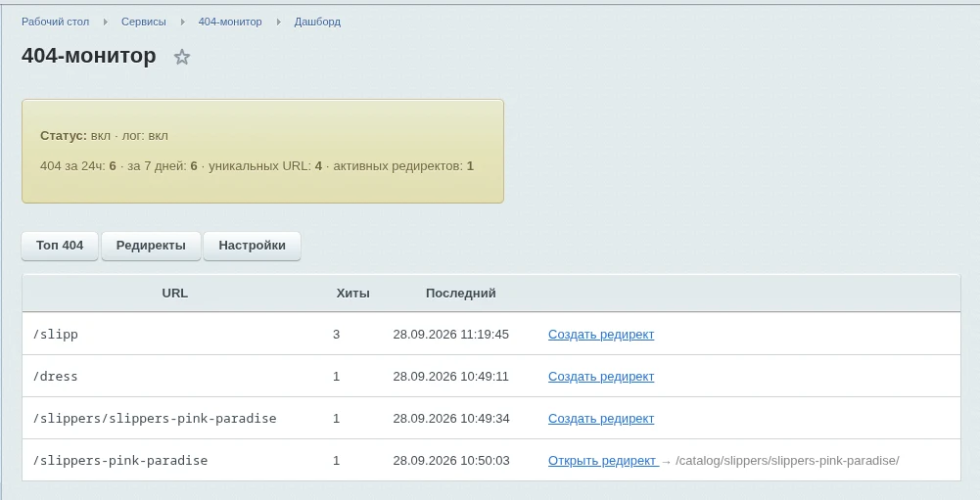Image resolution: width=980 pixels, height=500 pixels.
Task: Open Рабочий стол breadcrumb link
Action: pos(55,22)
